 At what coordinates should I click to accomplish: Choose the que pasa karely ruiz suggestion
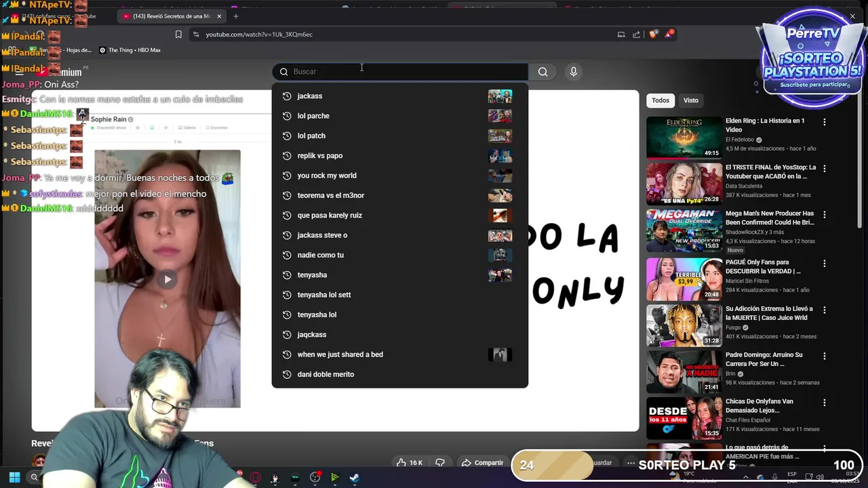pos(400,216)
